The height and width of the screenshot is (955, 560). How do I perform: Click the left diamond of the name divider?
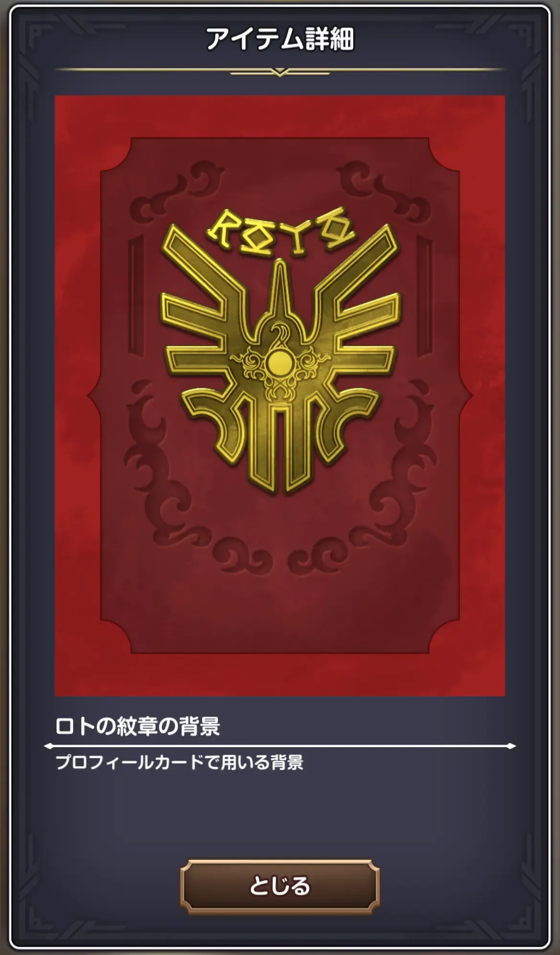tap(49, 746)
